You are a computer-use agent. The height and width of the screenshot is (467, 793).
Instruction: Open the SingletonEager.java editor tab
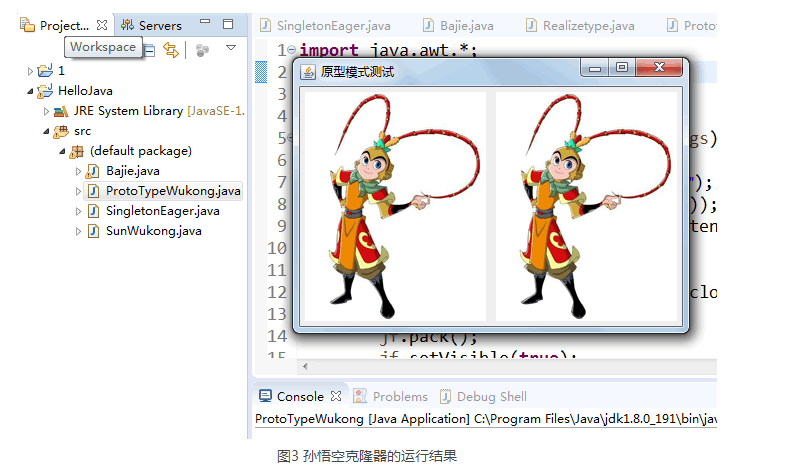[325, 25]
